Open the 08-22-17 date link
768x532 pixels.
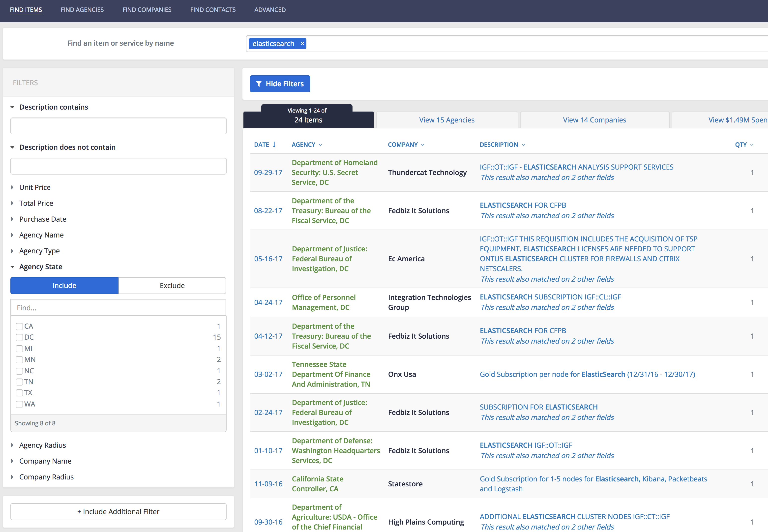point(268,211)
